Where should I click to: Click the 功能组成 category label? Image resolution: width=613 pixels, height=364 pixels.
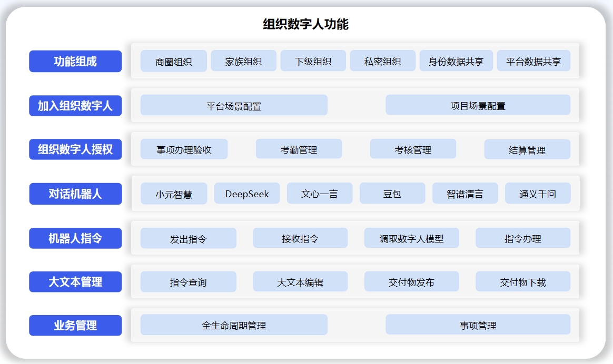click(x=75, y=62)
